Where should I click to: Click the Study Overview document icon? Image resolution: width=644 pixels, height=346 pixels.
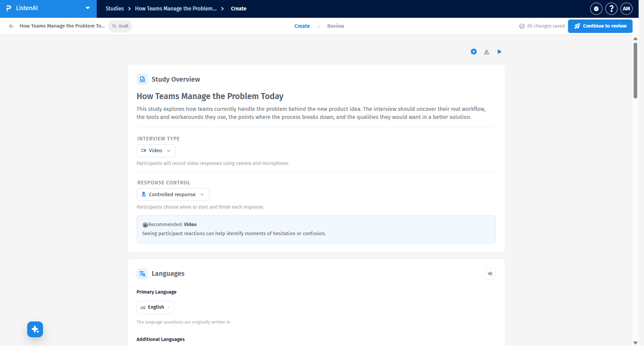pyautogui.click(x=142, y=79)
